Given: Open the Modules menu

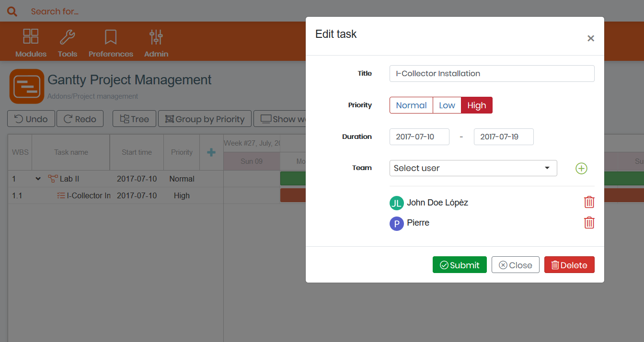Looking at the screenshot, I should pyautogui.click(x=31, y=43).
